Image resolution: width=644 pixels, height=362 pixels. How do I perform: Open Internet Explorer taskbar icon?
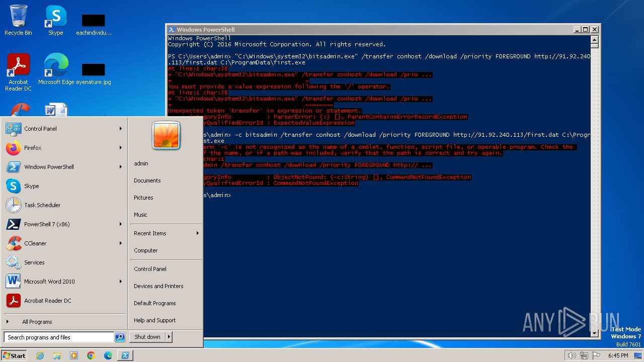[x=40, y=355]
